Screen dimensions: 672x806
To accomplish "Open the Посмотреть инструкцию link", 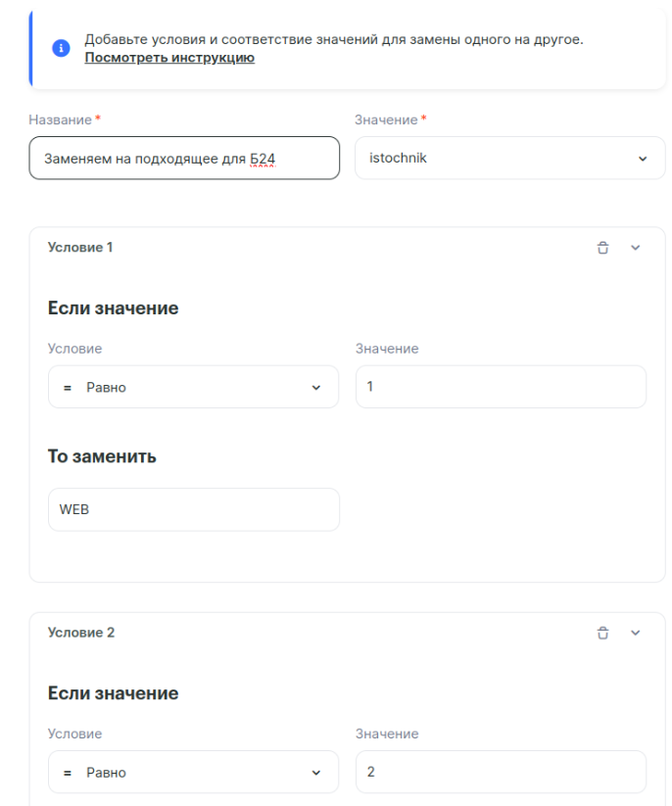I will click(169, 58).
